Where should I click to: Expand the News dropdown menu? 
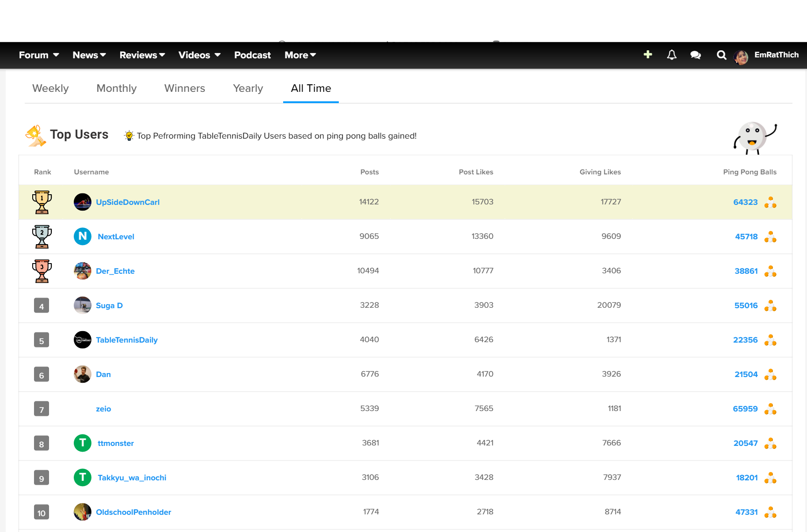click(89, 55)
